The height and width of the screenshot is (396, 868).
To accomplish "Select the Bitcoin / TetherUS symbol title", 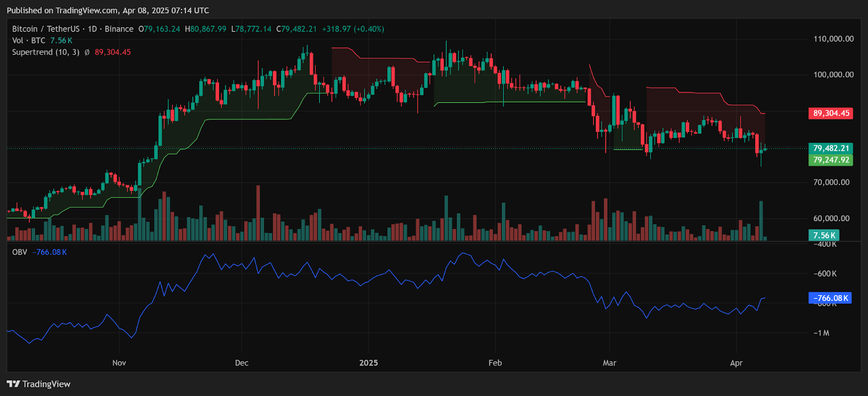I will [x=46, y=29].
